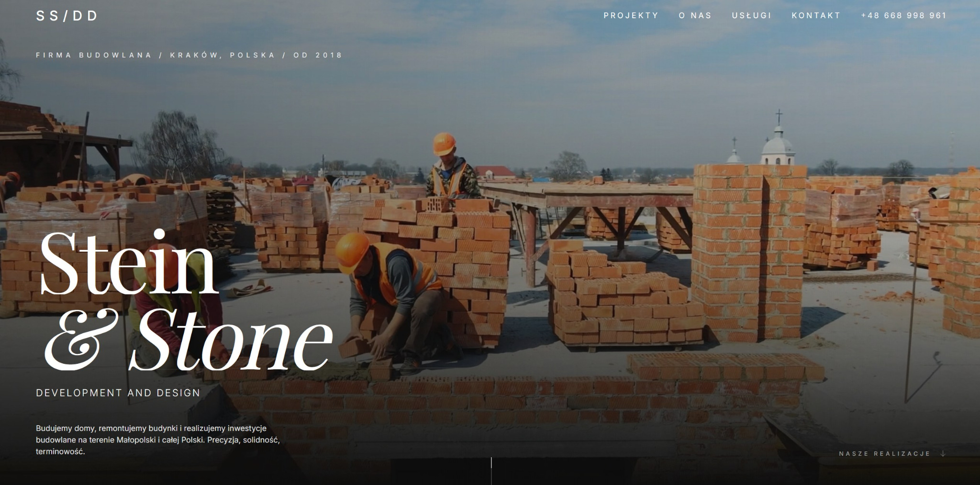980x485 pixels.
Task: Select the Development and Design subtitle
Action: (x=118, y=393)
